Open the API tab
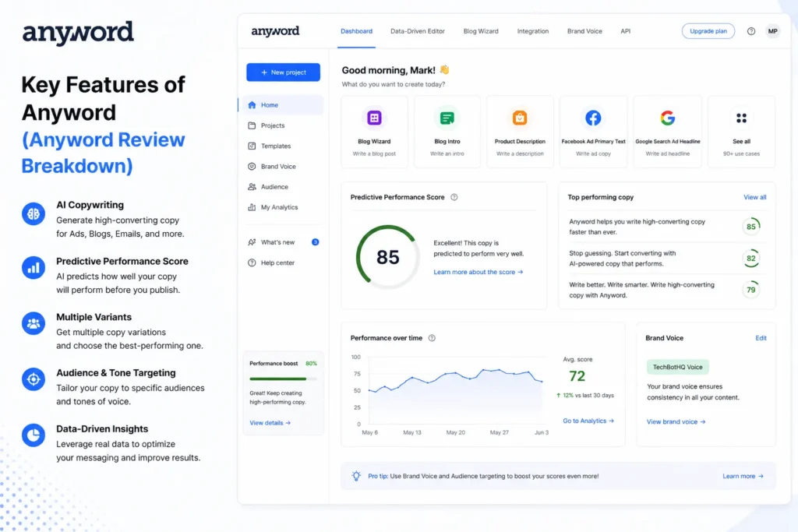Screen dimensions: 798x532 626,31
